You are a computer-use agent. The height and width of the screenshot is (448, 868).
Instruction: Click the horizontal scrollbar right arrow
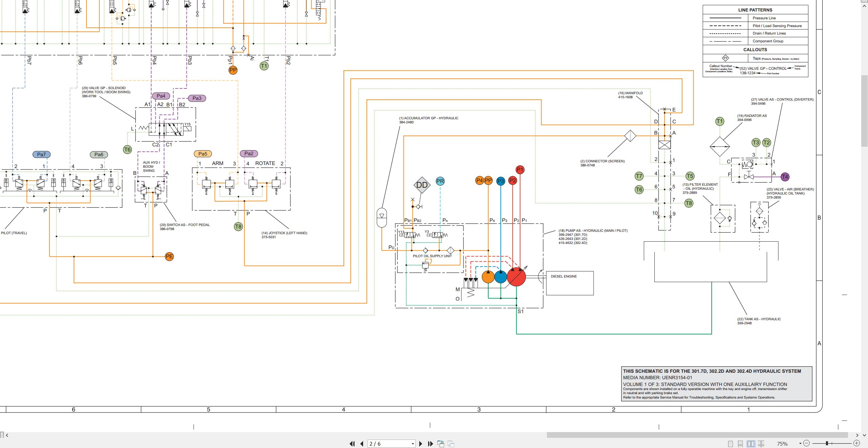857,435
